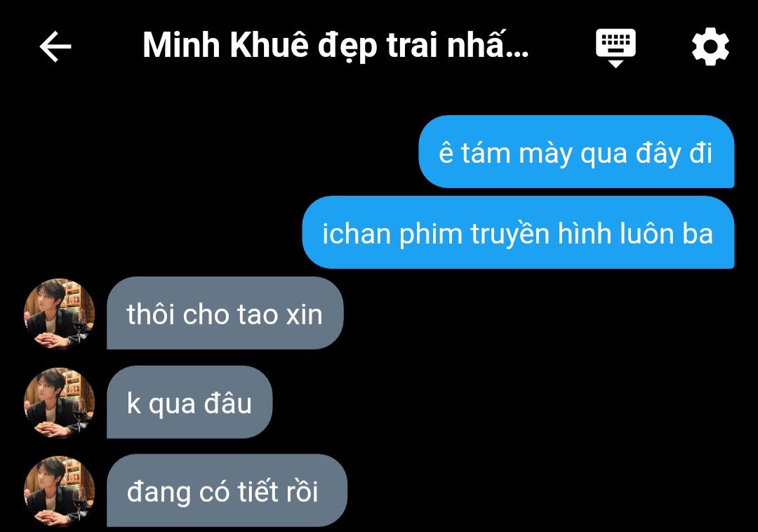
Task: Hide the keyboard with the keyboard icon
Action: tap(616, 47)
